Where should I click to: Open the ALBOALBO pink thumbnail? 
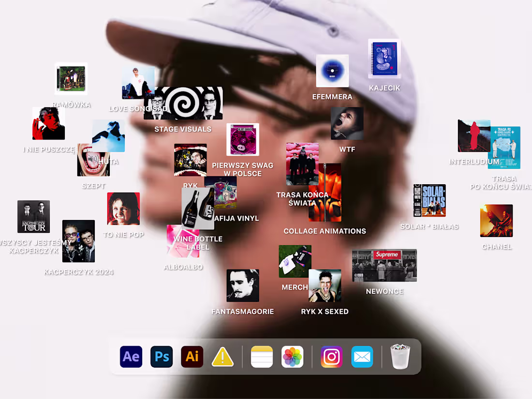tap(183, 241)
